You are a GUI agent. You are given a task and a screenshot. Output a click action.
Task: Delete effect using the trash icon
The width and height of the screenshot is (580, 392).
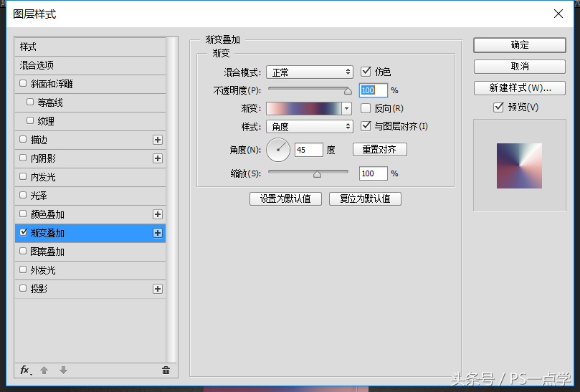point(166,371)
